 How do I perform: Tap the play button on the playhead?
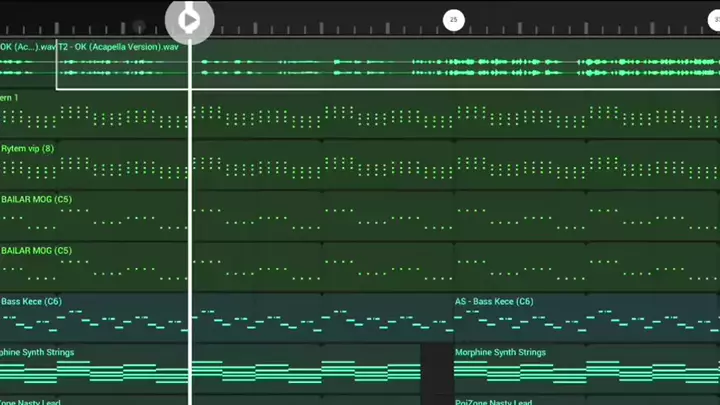click(x=189, y=19)
